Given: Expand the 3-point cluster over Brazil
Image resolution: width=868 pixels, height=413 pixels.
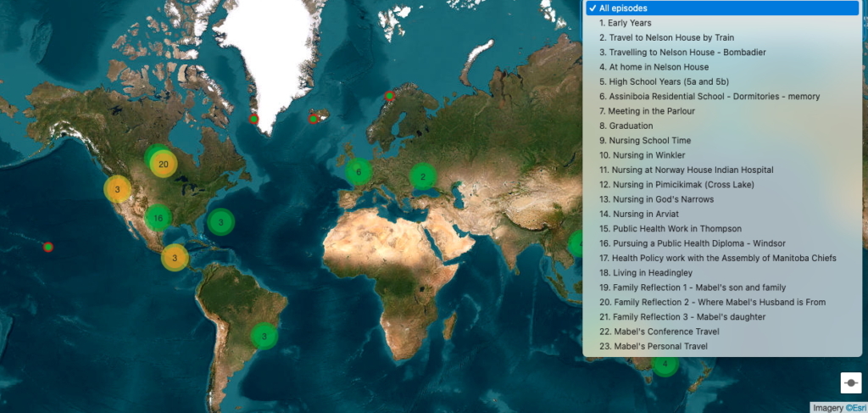Looking at the screenshot, I should pos(264,337).
